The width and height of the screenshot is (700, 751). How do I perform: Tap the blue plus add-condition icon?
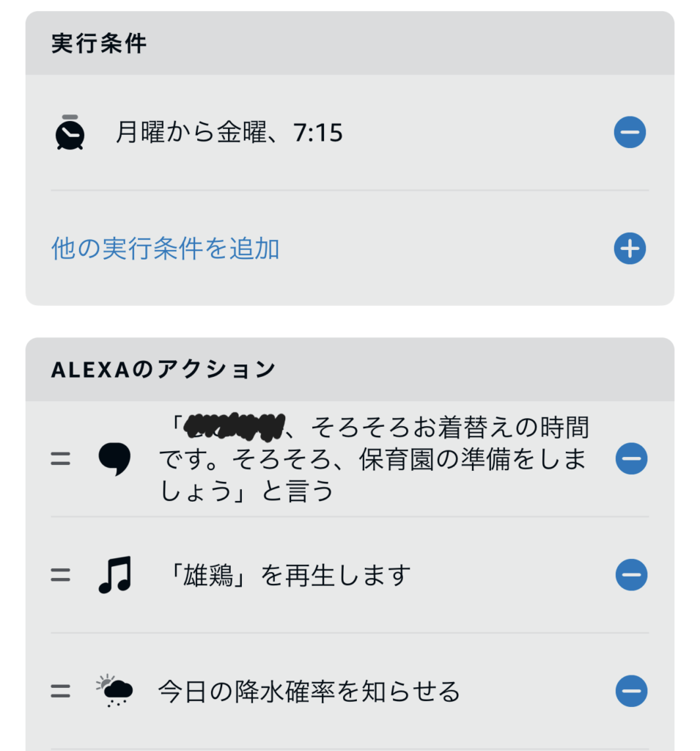pyautogui.click(x=630, y=249)
